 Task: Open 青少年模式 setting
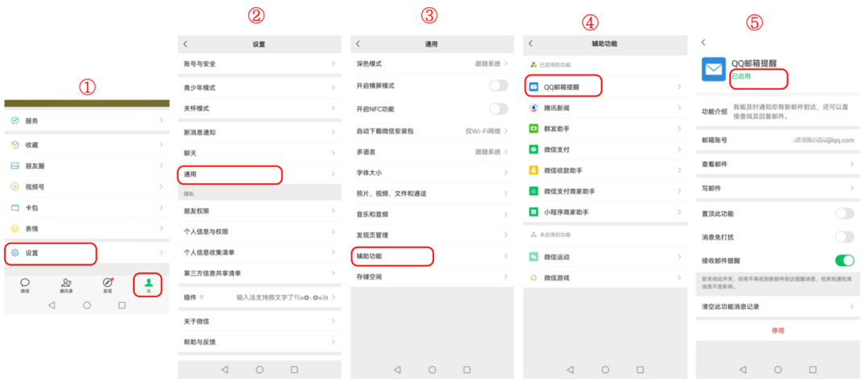click(260, 88)
